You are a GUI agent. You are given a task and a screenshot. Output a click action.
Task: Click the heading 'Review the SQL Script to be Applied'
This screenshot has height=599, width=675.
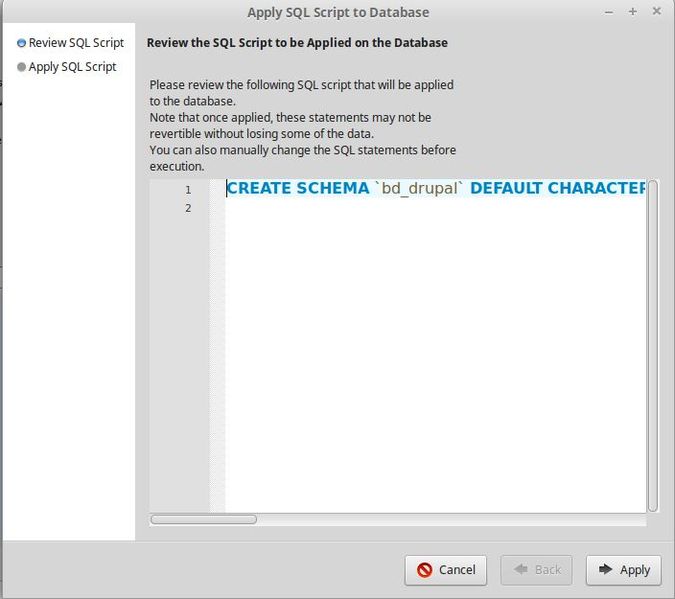(297, 43)
